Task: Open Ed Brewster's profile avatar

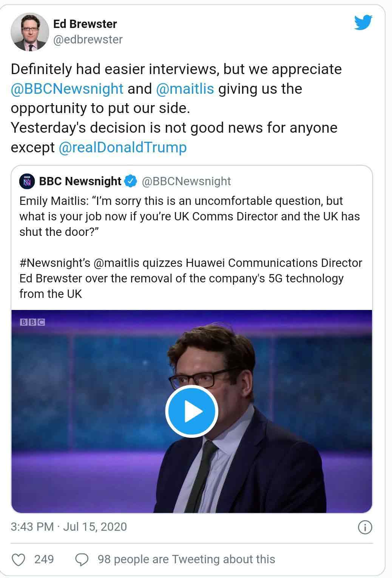Action: 29,33
